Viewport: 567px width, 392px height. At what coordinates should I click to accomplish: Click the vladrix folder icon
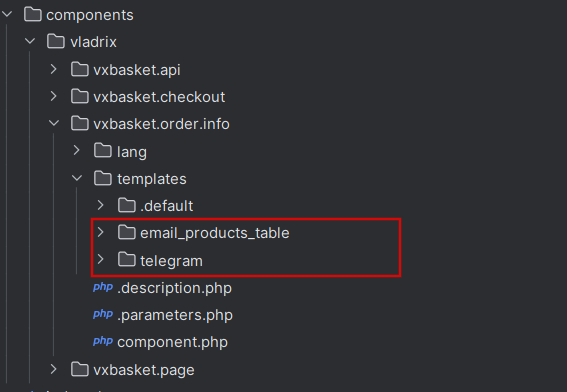(56, 42)
